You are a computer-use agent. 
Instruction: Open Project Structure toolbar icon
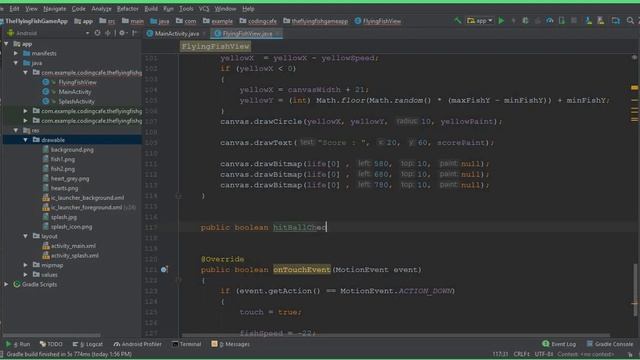click(616, 20)
